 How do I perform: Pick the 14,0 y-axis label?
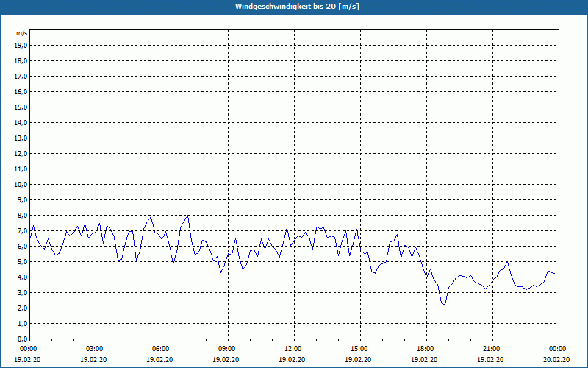click(21, 122)
